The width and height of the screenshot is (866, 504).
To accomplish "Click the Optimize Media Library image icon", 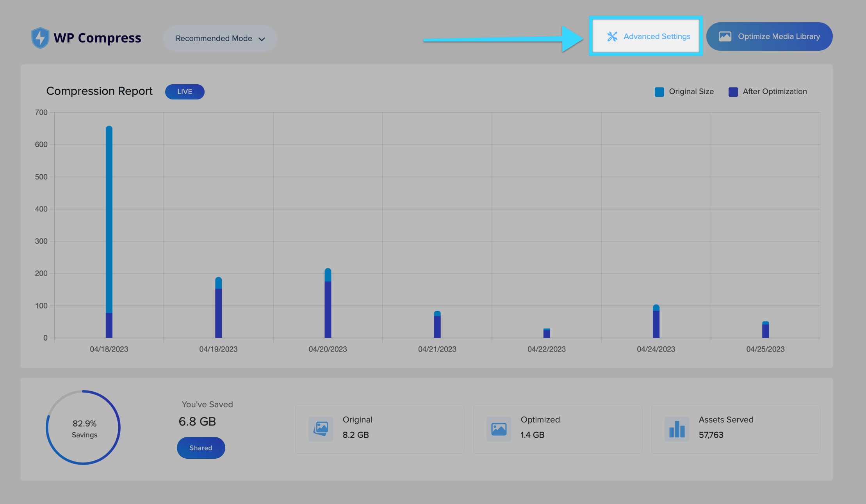I will pos(725,36).
